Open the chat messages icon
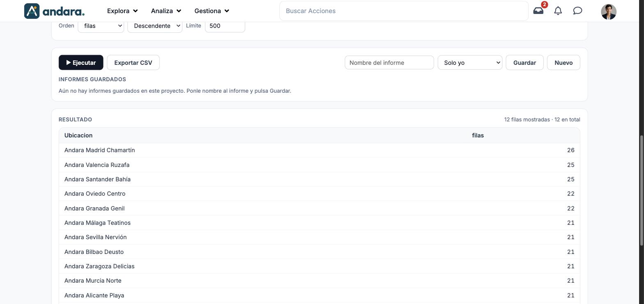644x304 pixels. pyautogui.click(x=577, y=11)
